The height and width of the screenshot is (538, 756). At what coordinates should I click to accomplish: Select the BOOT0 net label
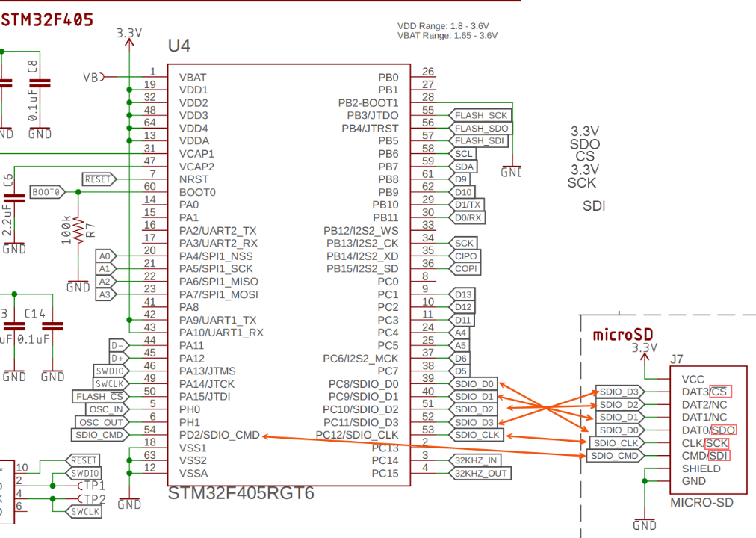coord(46,192)
